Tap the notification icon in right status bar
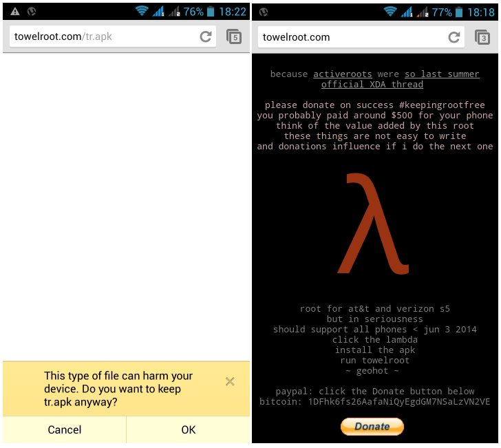The height and width of the screenshot is (448, 501). pyautogui.click(x=264, y=12)
